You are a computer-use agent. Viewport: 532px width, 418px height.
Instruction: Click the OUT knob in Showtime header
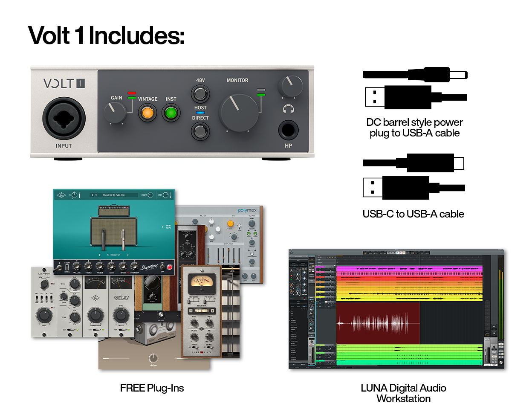click(x=166, y=195)
